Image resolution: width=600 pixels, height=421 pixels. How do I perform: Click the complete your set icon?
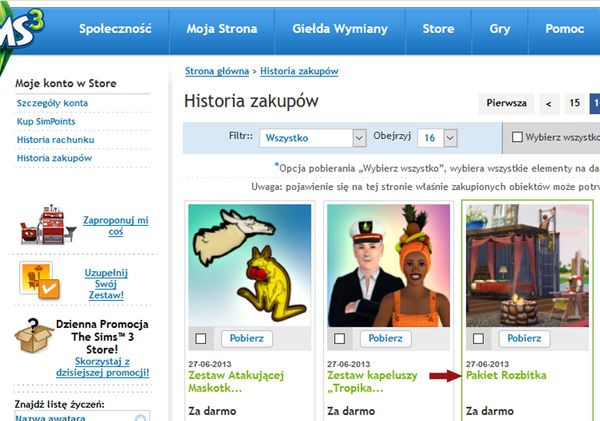click(40, 281)
